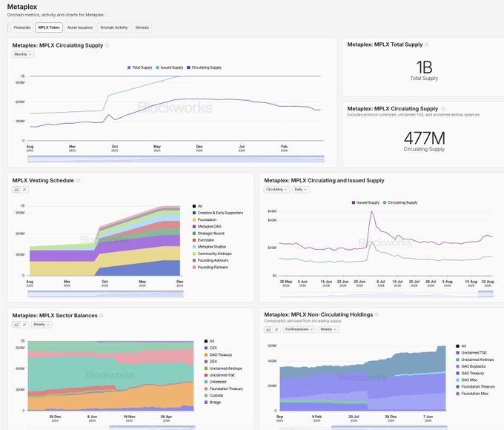Image resolution: width=504 pixels, height=430 pixels.
Task: Open the Circulating dropdown in Circulating and Issued Supply
Action: [x=276, y=190]
